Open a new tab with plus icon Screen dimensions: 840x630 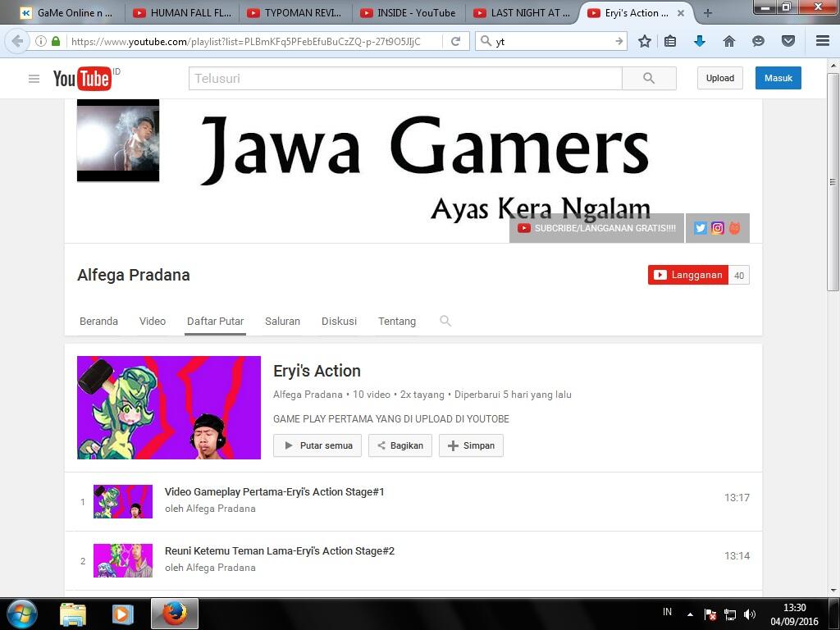708,13
